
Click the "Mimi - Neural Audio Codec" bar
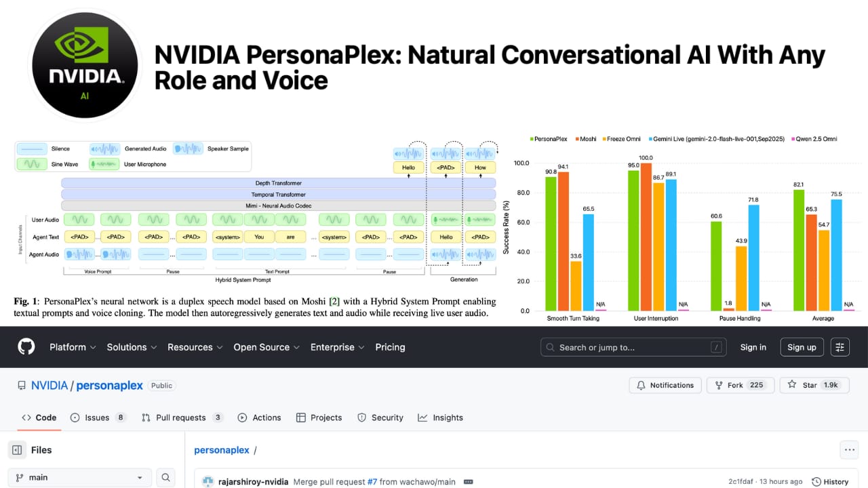(279, 205)
